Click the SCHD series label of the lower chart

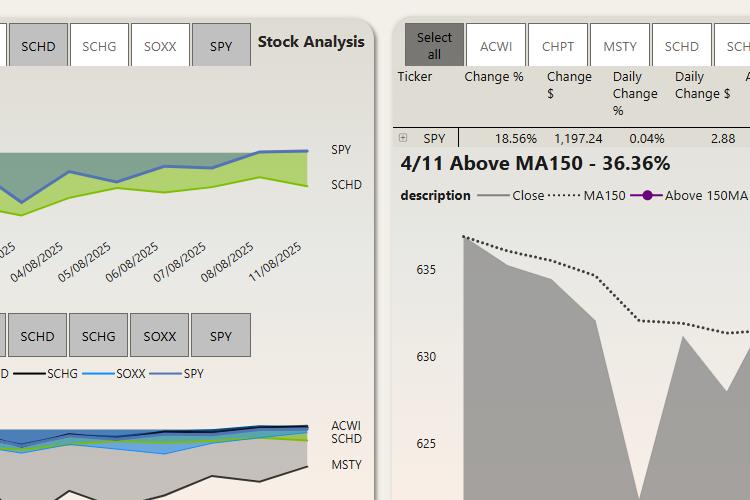click(346, 438)
